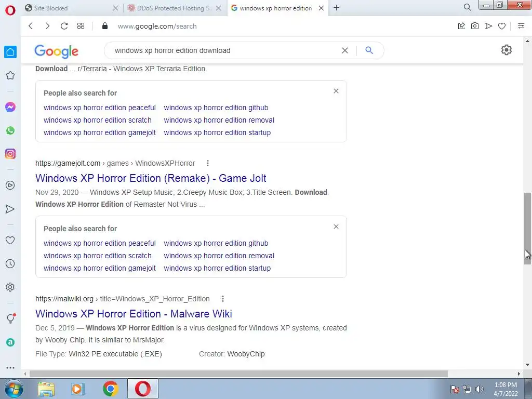532x399 pixels.
Task: Click the padlock site security icon
Action: coord(105,26)
